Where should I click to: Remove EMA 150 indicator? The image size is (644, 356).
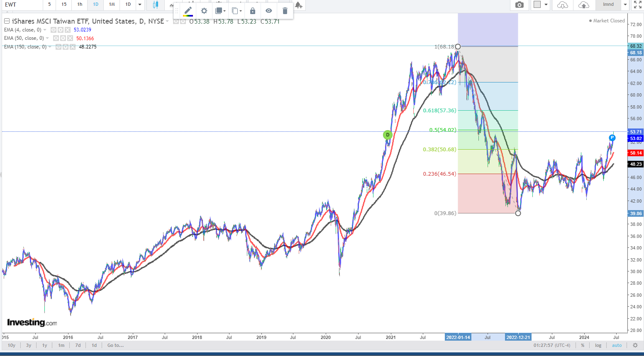[x=73, y=47]
